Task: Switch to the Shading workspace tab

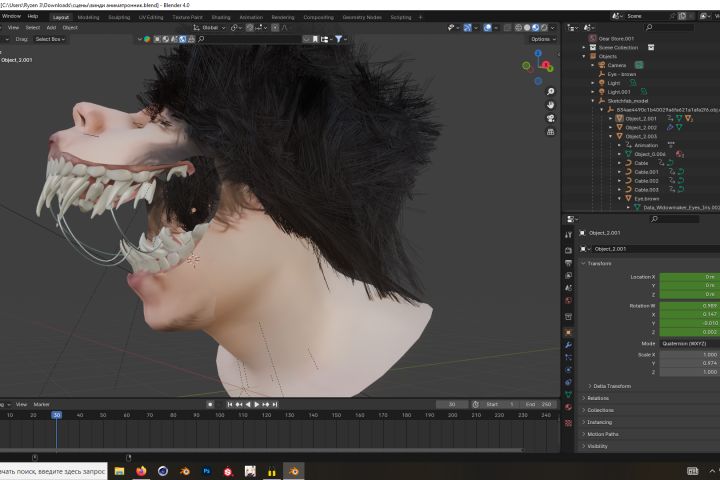Action: (x=220, y=17)
